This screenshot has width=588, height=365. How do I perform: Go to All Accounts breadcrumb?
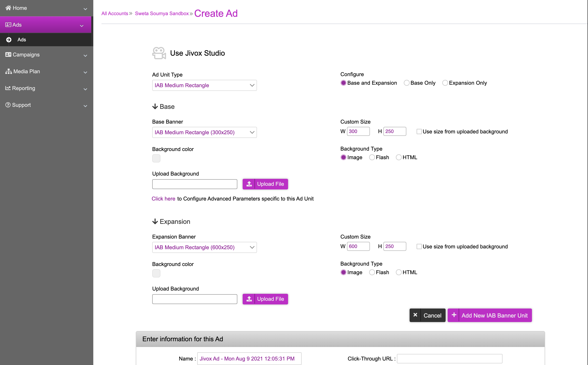115,14
